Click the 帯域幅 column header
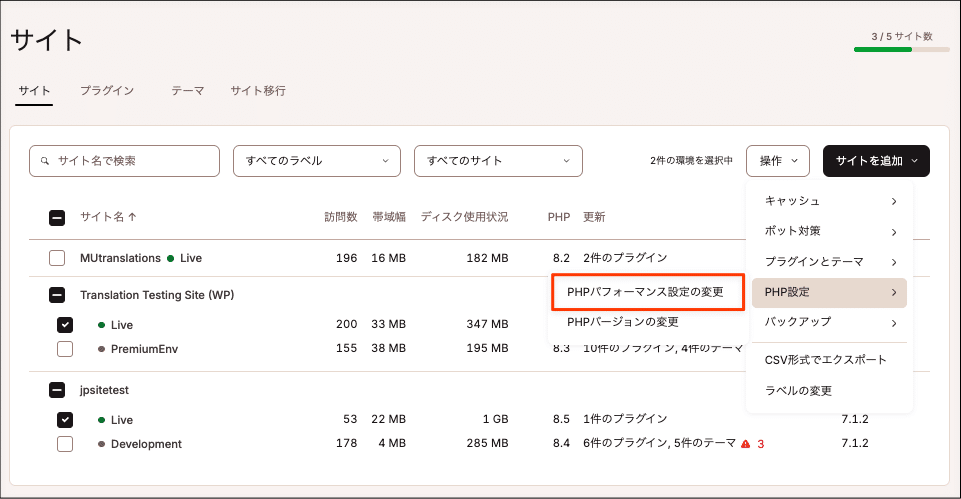This screenshot has height=499, width=961. tap(389, 217)
